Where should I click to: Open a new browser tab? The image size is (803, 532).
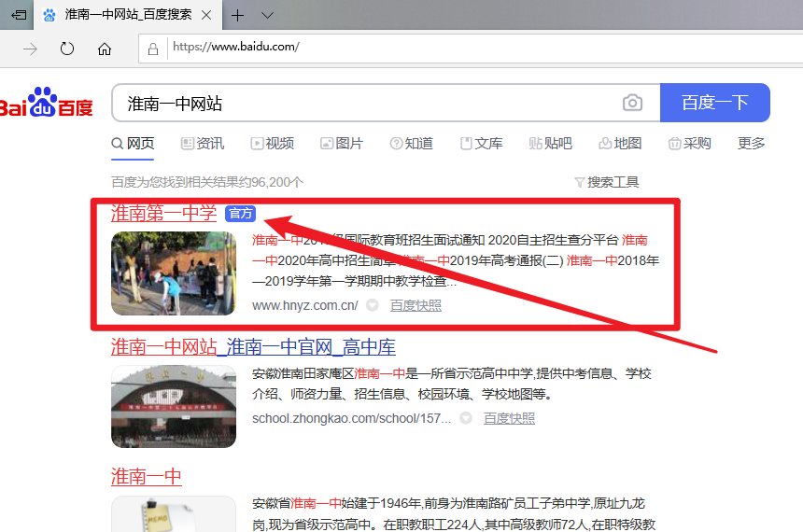pyautogui.click(x=237, y=15)
